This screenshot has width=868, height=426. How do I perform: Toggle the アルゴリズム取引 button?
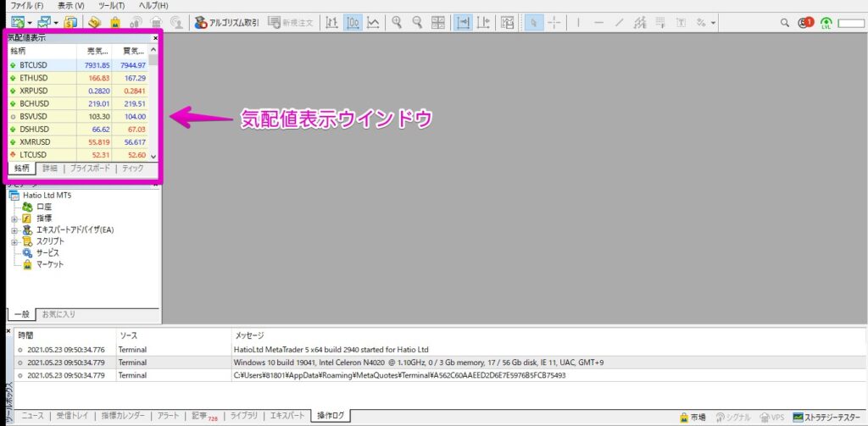pos(226,22)
